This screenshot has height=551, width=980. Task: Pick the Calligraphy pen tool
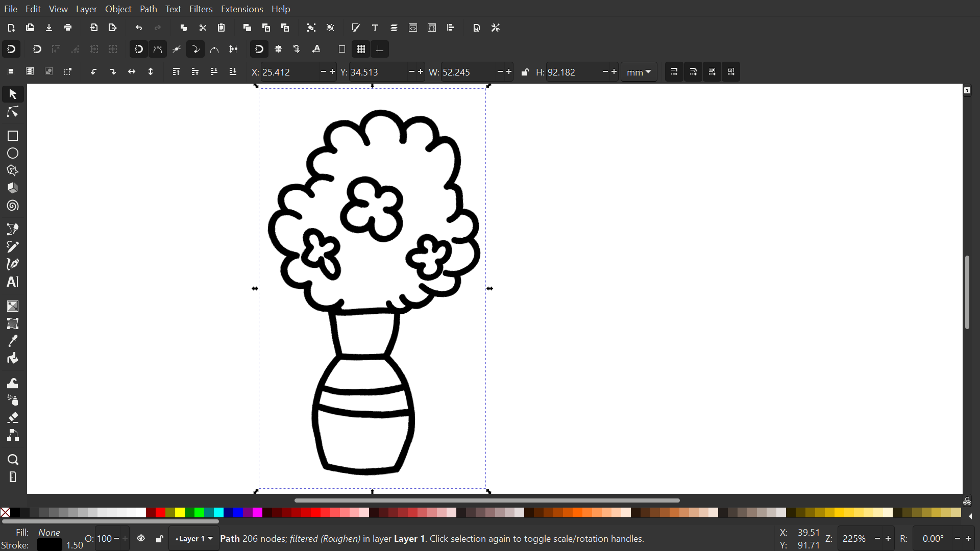click(13, 264)
